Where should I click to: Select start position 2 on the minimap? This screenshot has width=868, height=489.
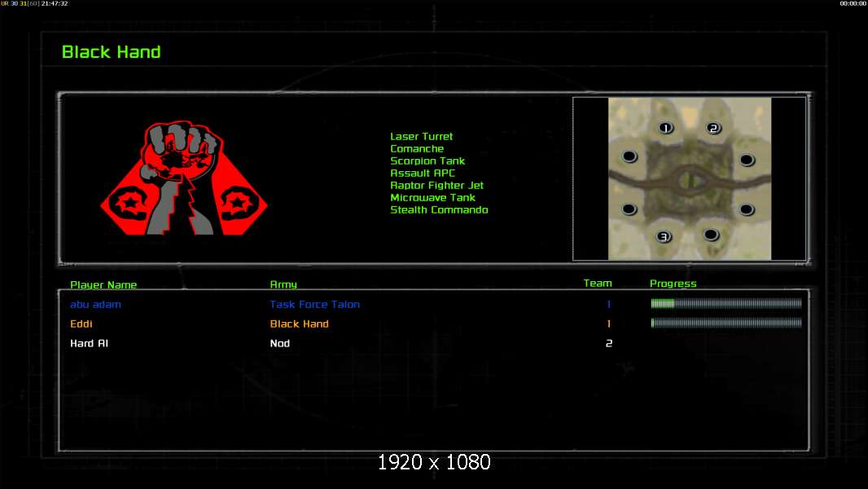pos(713,128)
